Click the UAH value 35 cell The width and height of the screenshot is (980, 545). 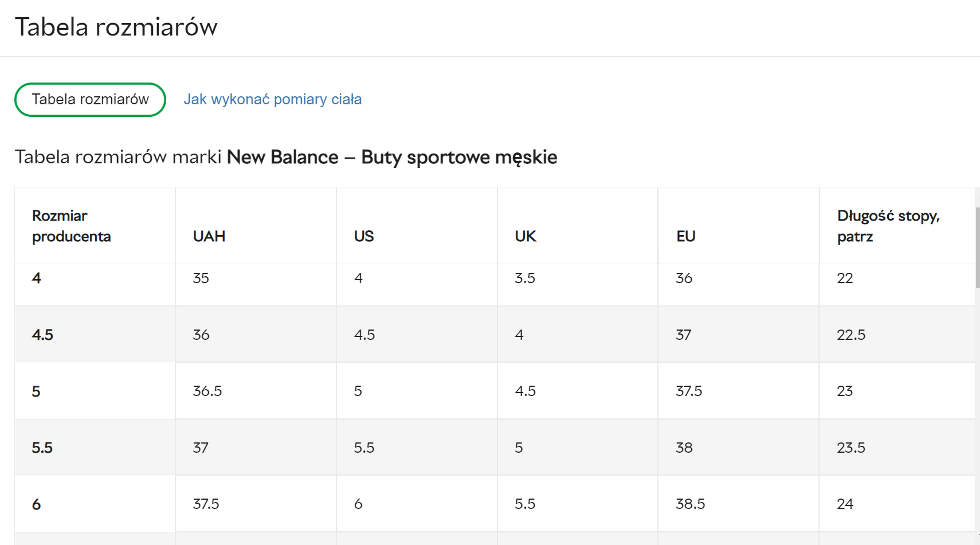coord(201,278)
